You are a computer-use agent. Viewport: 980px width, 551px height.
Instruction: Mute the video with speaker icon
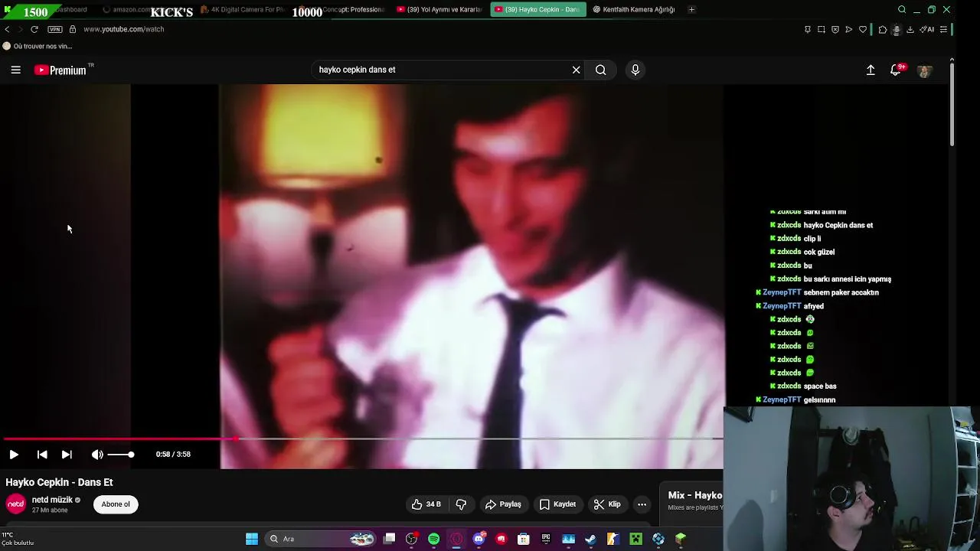97,455
